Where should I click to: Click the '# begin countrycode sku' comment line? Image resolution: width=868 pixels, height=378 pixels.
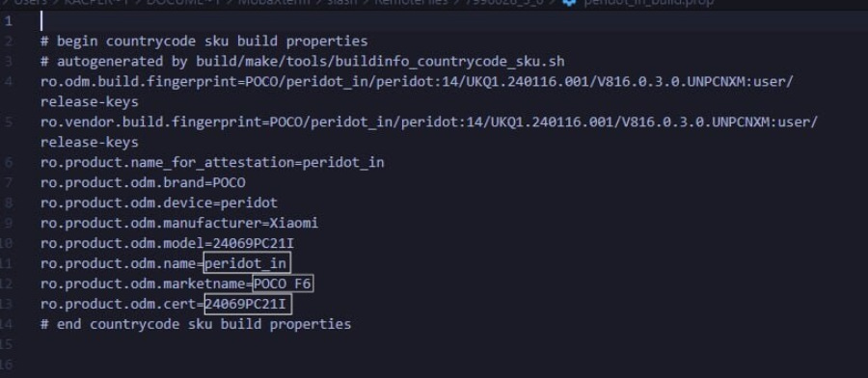coord(204,41)
